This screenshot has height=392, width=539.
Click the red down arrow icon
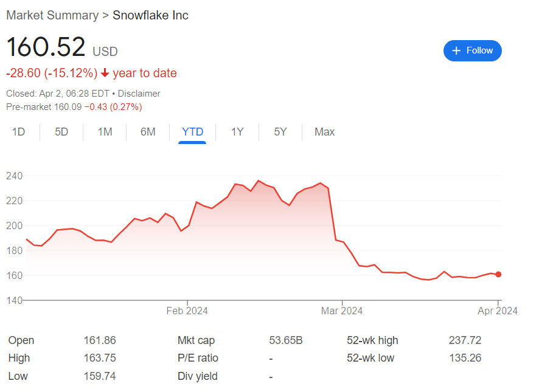pos(105,73)
